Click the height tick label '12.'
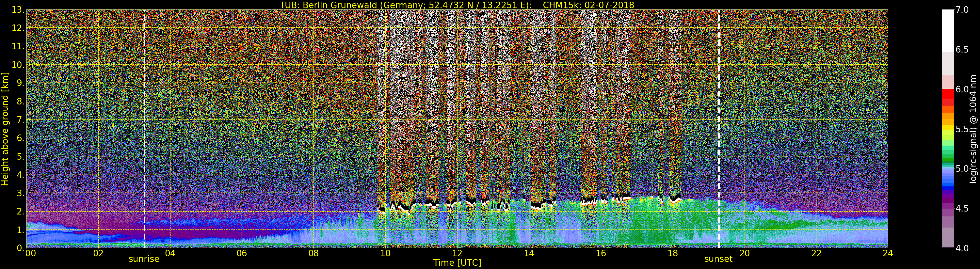The width and height of the screenshot is (980, 269). pyautogui.click(x=18, y=28)
